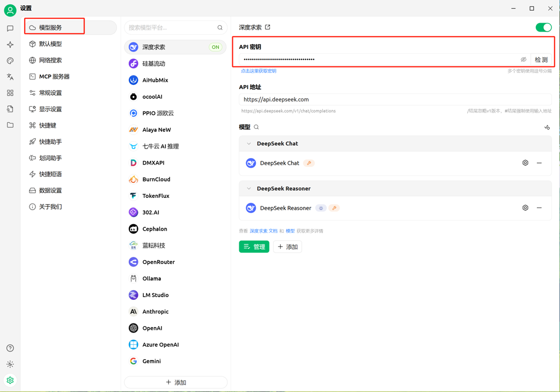Select 硅基流动 provider

[x=175, y=64]
